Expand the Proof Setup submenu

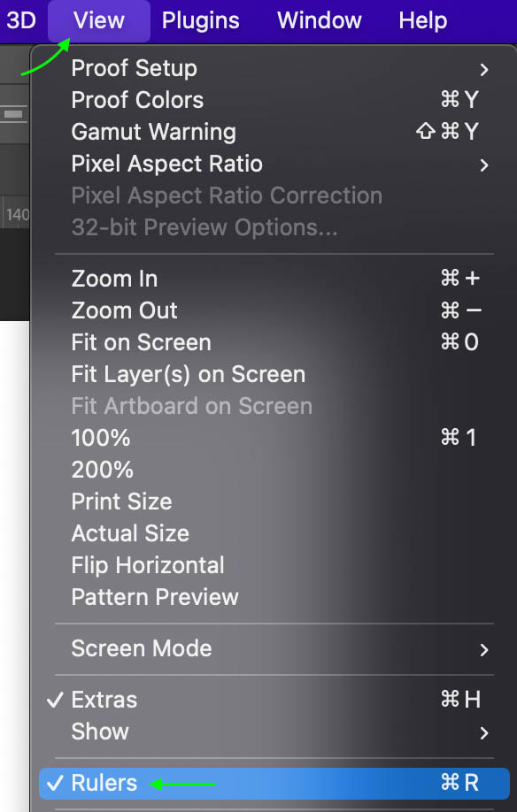pos(134,68)
